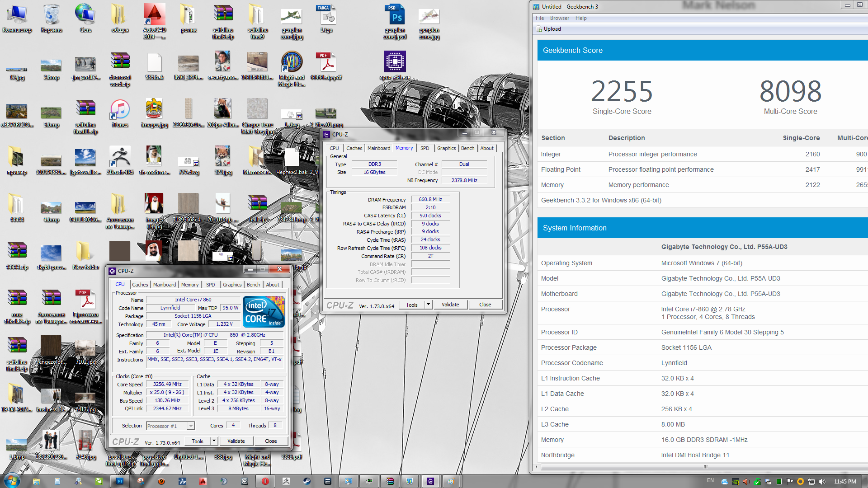
Task: Open the Recycle Bin (Корзина) icon
Action: click(51, 19)
